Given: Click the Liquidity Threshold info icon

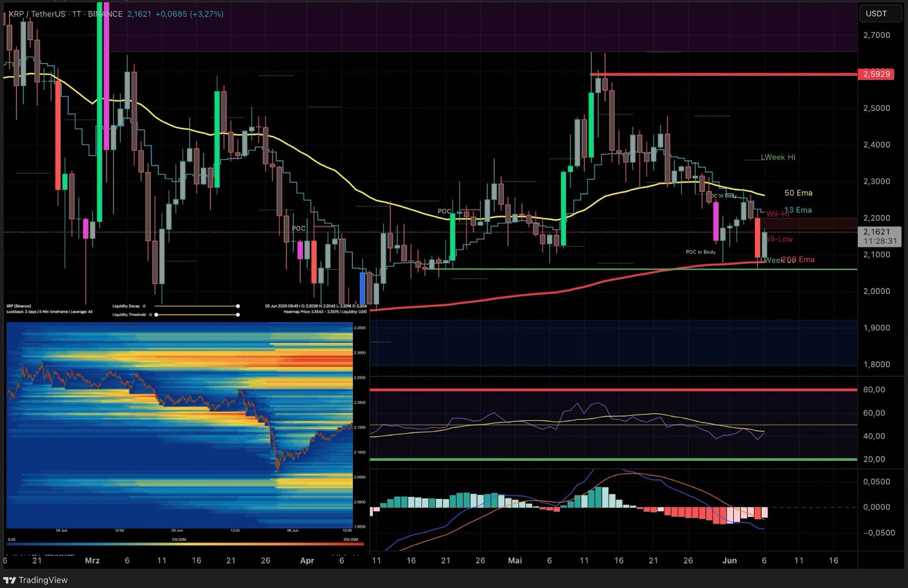Looking at the screenshot, I should click(150, 314).
